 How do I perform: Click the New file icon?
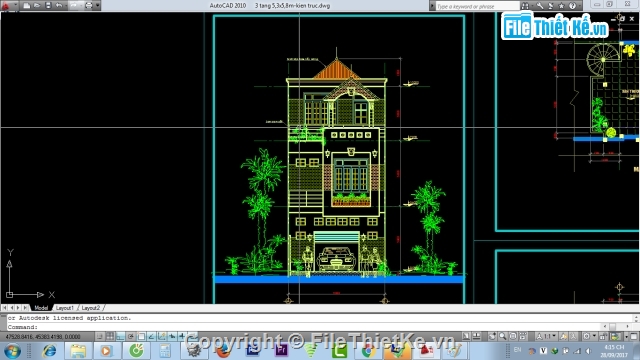click(27, 6)
